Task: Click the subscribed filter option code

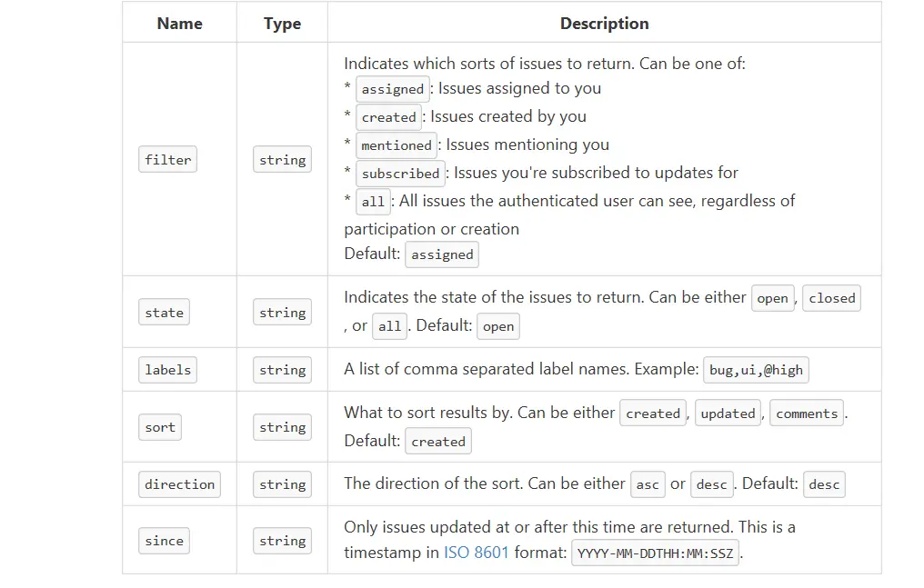Action: (x=400, y=174)
